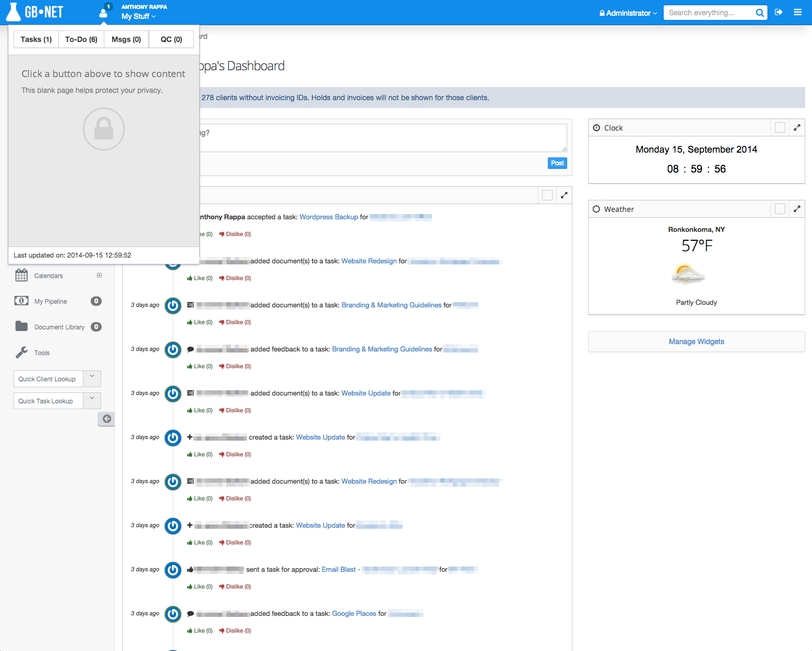Screen dimensions: 812x651
Task: Dislike the Wordpress Backup activity
Action: click(x=235, y=234)
